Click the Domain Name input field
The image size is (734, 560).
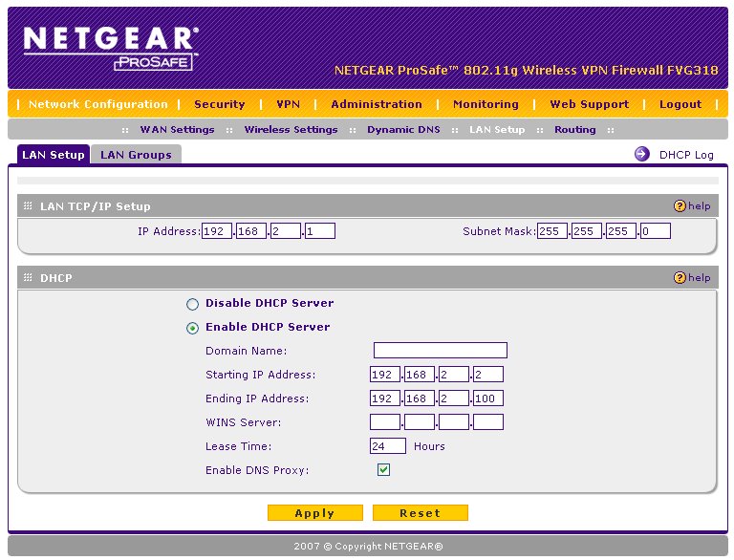coord(440,351)
